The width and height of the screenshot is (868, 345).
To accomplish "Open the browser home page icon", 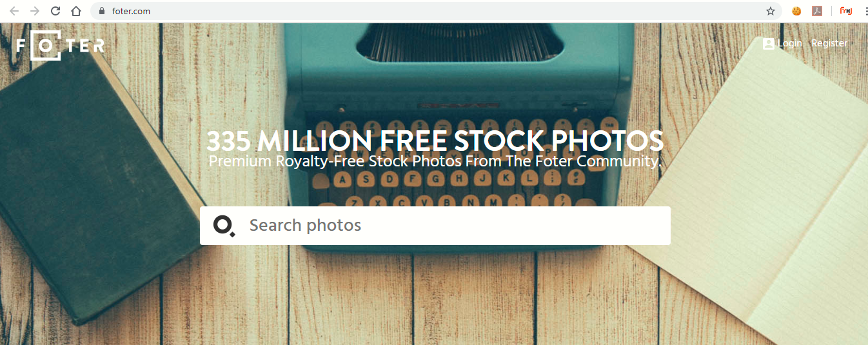I will [76, 11].
